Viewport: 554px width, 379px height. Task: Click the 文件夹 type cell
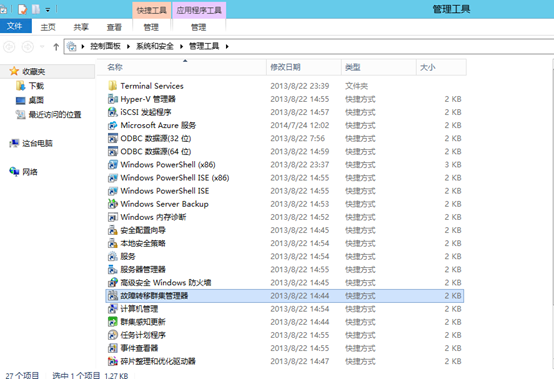tap(356, 86)
